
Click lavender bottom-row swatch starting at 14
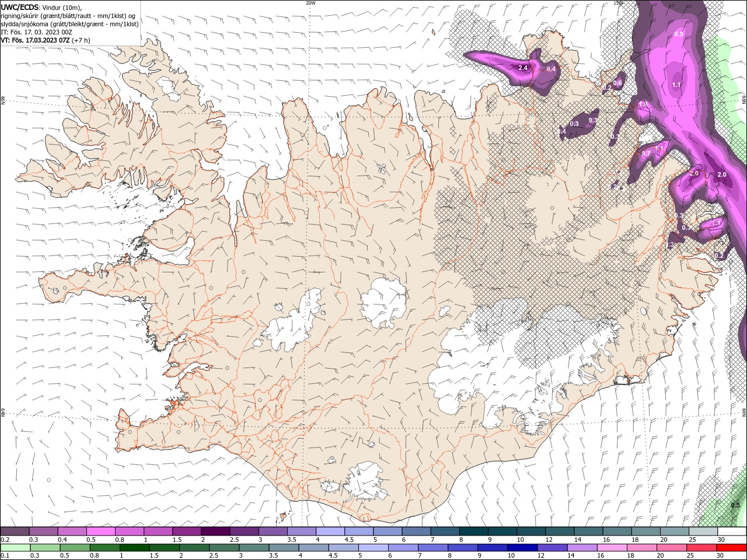pos(582,548)
